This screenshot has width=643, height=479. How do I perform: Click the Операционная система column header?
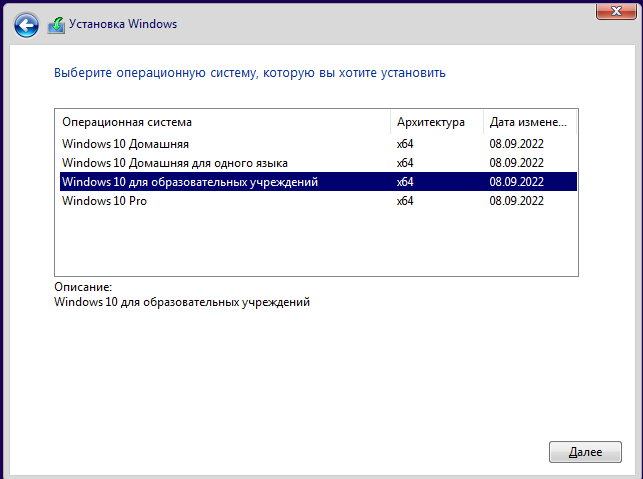pos(223,122)
